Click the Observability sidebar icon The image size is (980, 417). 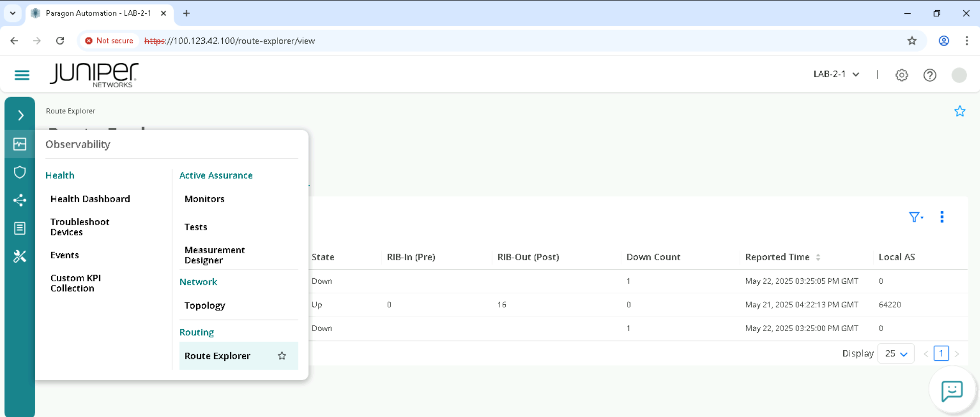tap(20, 144)
